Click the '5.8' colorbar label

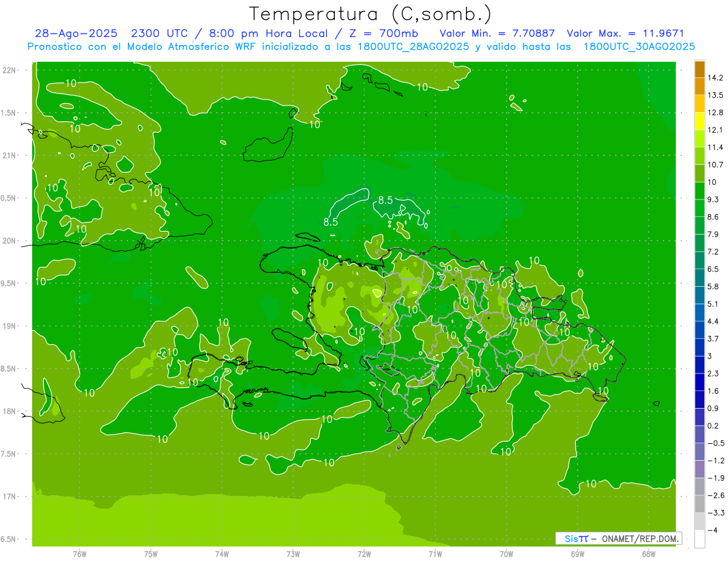[x=713, y=286]
